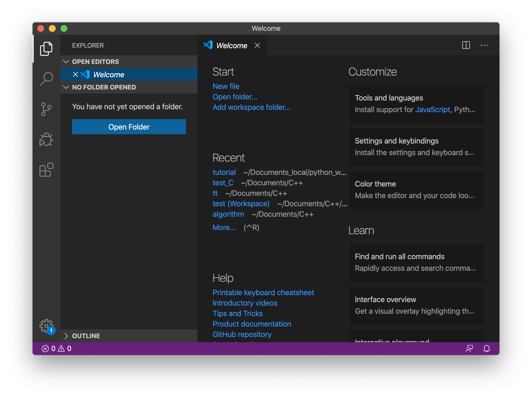Open the recent test (Workspace) entry
Viewport: 532px width, 398px height.
[x=241, y=204]
